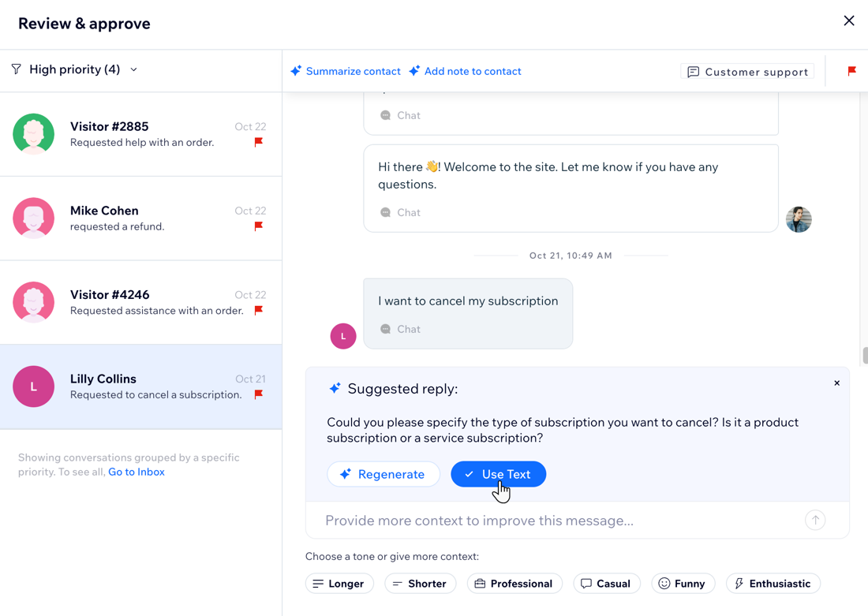The width and height of the screenshot is (868, 616).
Task: Click the send arrow in the context field
Action: tap(815, 520)
